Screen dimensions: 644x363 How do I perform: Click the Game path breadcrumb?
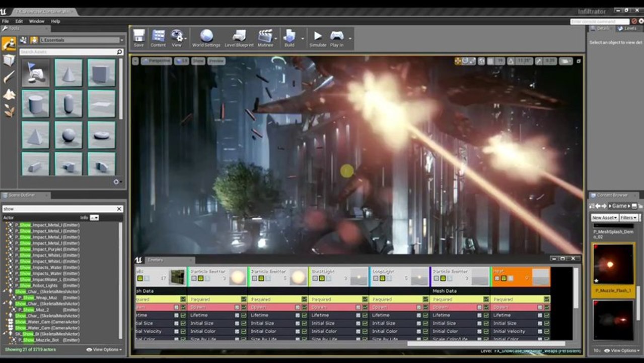click(619, 206)
